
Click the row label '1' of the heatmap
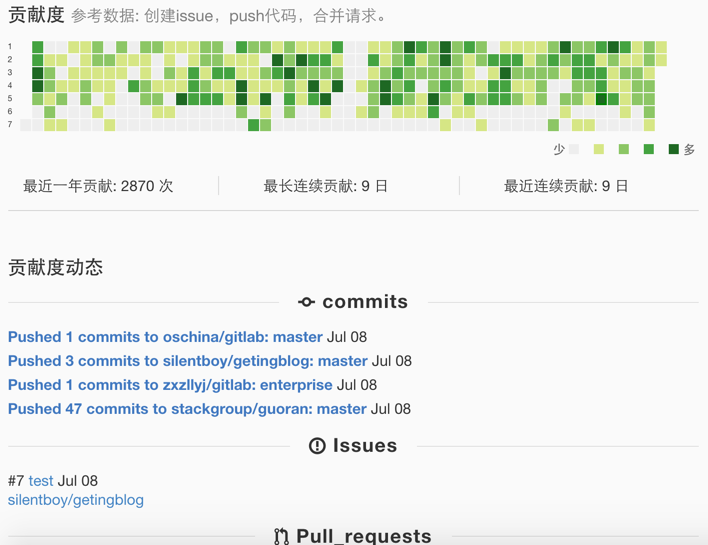coord(10,47)
